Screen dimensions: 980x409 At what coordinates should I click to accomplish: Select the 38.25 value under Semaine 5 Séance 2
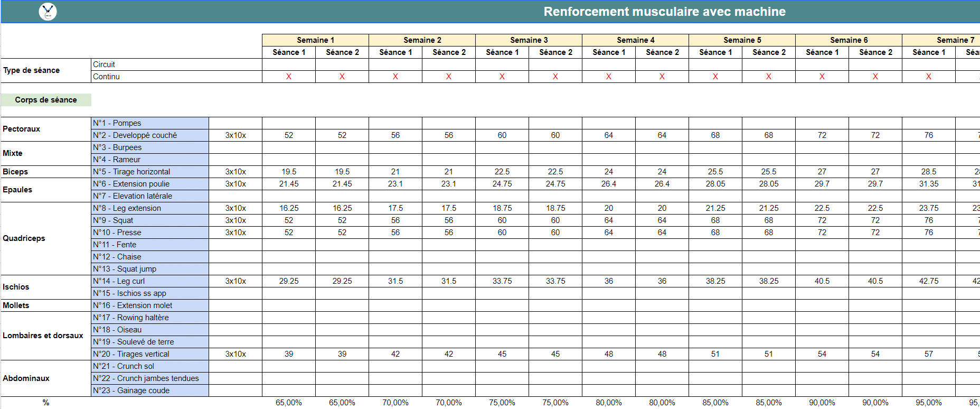[x=769, y=281]
